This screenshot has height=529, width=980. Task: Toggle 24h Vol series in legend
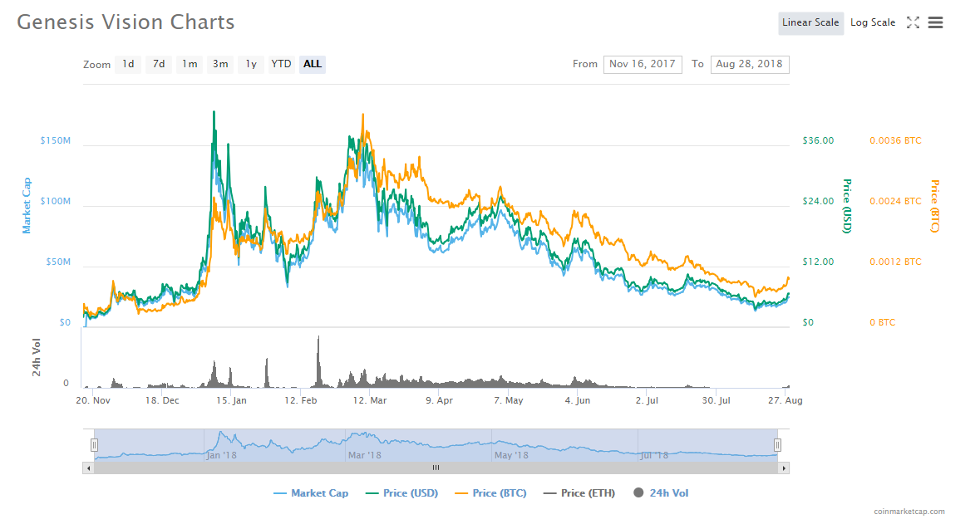[x=662, y=493]
